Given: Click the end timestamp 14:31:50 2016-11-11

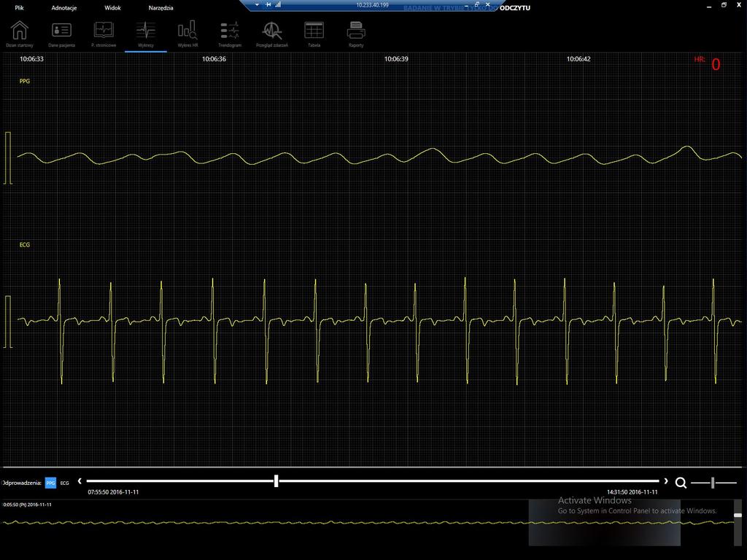Looking at the screenshot, I should pyautogui.click(x=632, y=492).
